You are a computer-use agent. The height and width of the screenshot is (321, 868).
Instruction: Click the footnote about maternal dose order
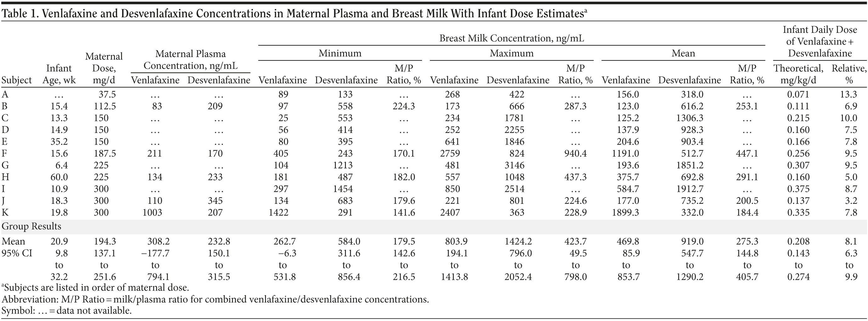pyautogui.click(x=95, y=288)
